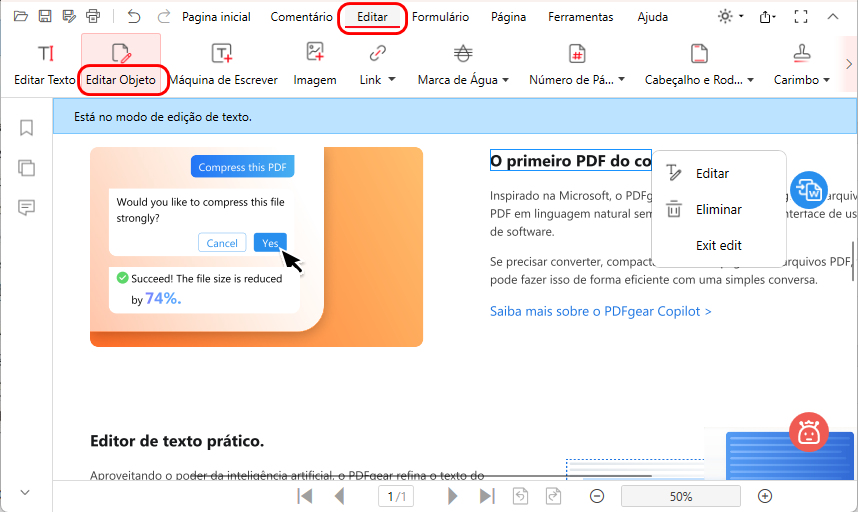Open the share menu dropdown

[x=768, y=17]
